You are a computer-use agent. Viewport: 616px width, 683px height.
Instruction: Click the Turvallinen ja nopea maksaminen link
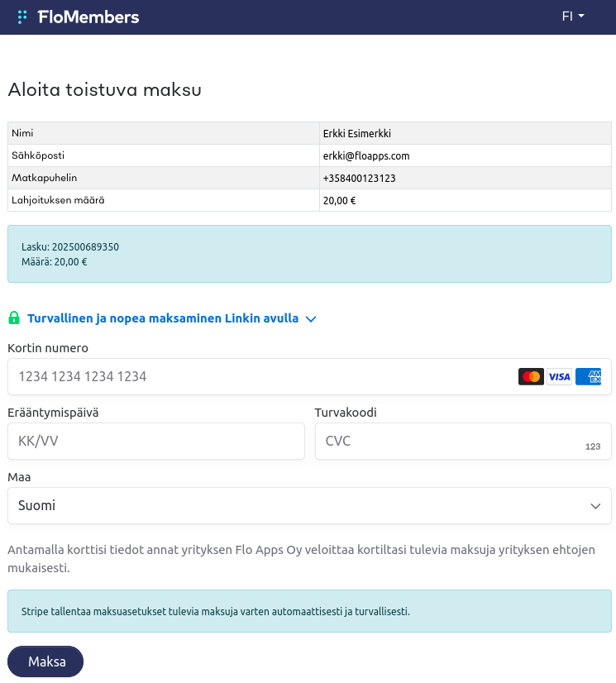163,318
